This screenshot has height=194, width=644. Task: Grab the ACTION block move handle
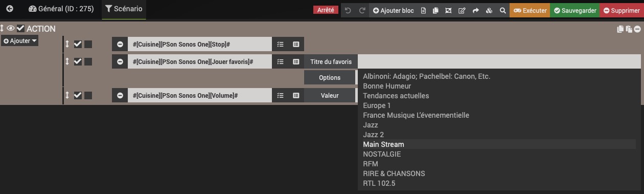click(2, 29)
